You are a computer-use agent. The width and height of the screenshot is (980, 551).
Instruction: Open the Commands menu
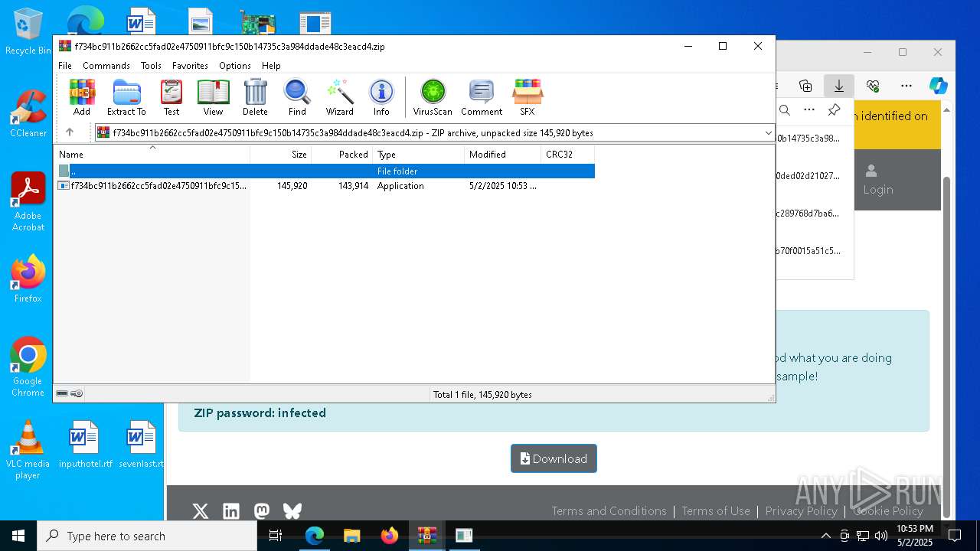coord(106,66)
